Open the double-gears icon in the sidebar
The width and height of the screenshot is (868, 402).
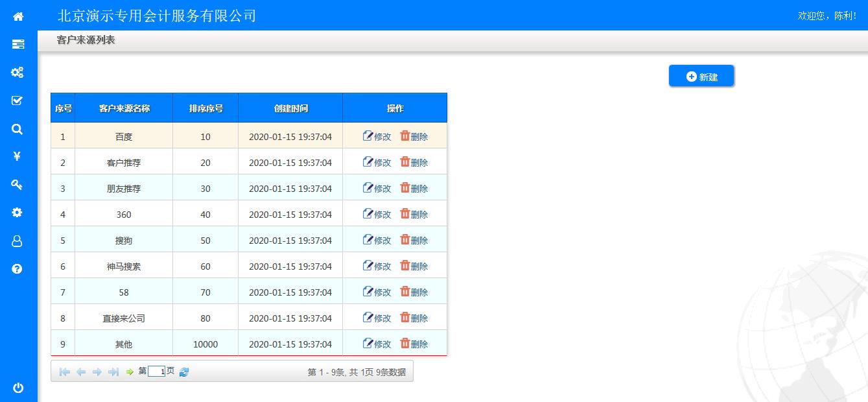(18, 72)
